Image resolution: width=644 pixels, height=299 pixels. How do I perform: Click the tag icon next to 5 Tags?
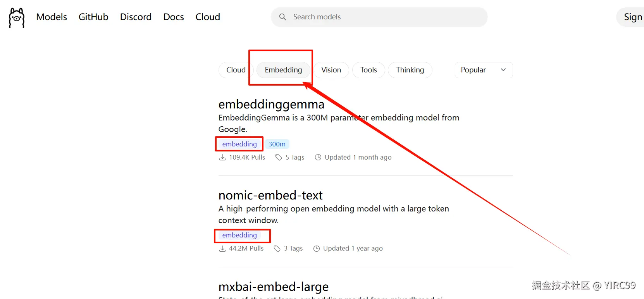pos(279,157)
